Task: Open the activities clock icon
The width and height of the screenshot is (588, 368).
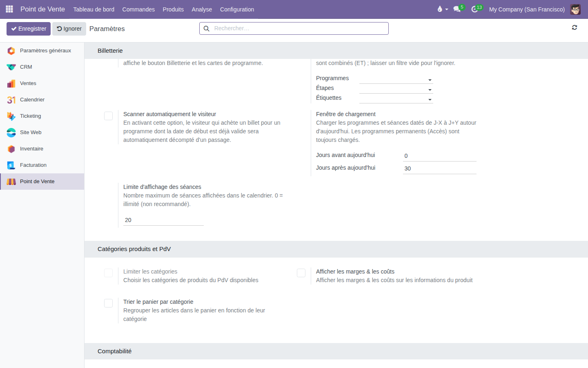Action: [474, 9]
